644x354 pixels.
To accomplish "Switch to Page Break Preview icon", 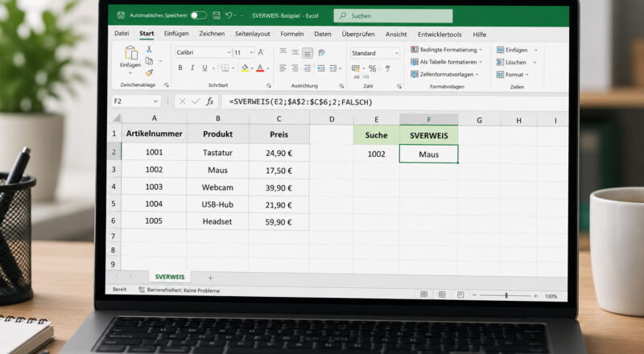I will click(460, 294).
